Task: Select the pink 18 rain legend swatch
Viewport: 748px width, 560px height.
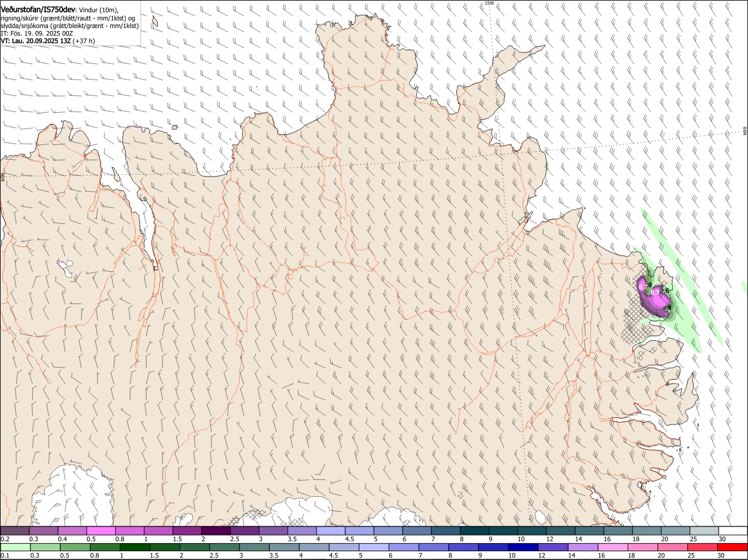Action: pyautogui.click(x=643, y=547)
